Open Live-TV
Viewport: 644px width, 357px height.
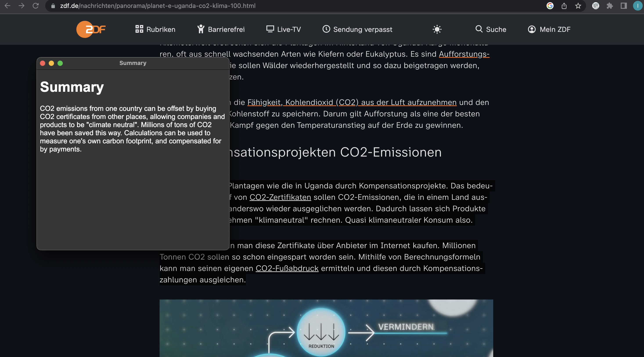tap(284, 29)
